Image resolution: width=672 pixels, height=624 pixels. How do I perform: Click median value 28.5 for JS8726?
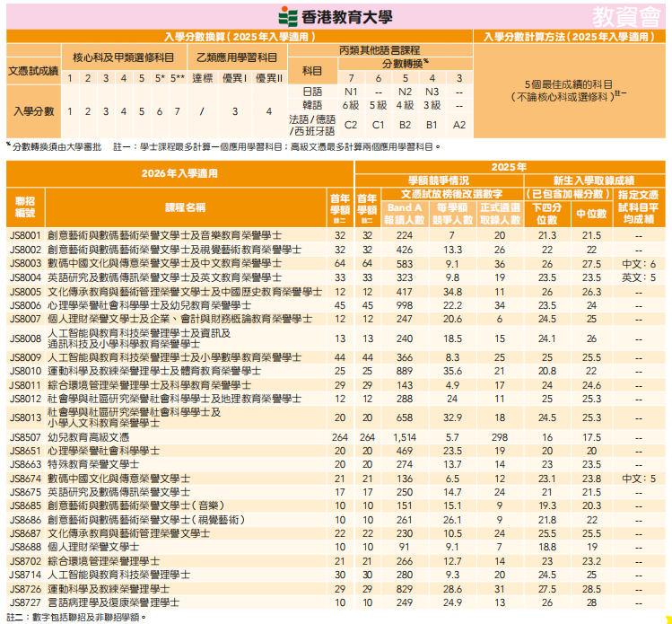coord(591,589)
